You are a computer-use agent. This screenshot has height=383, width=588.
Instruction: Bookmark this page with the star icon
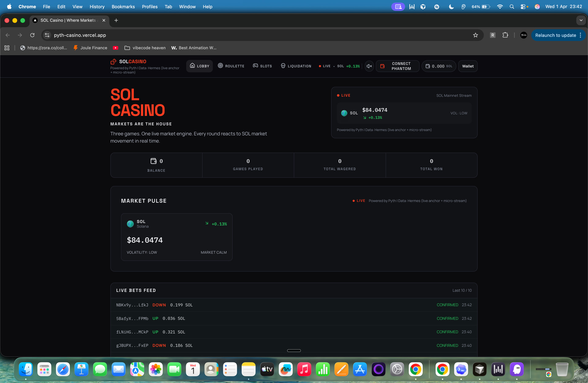point(475,35)
